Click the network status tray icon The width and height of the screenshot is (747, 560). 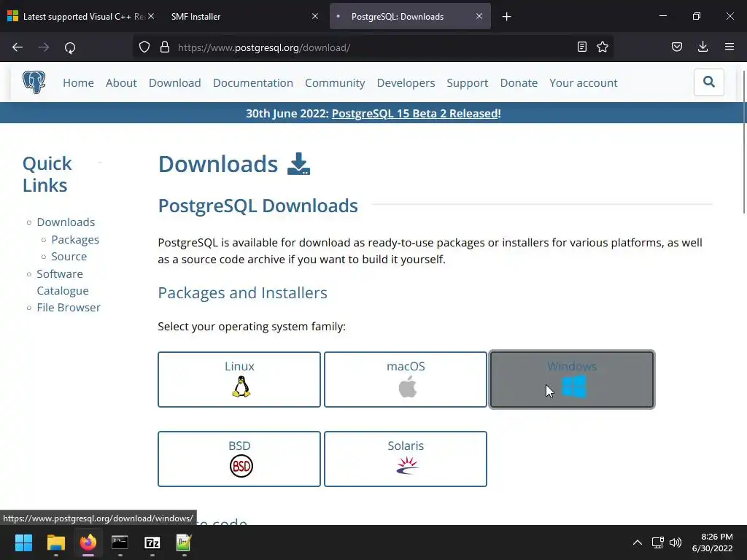coord(658,542)
